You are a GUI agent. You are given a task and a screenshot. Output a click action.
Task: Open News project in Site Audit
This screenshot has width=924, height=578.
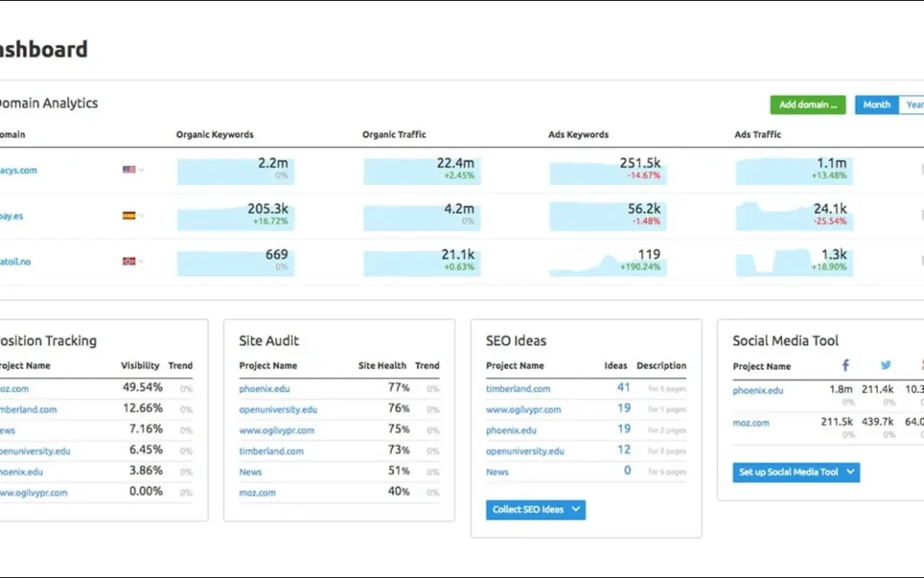tap(251, 472)
